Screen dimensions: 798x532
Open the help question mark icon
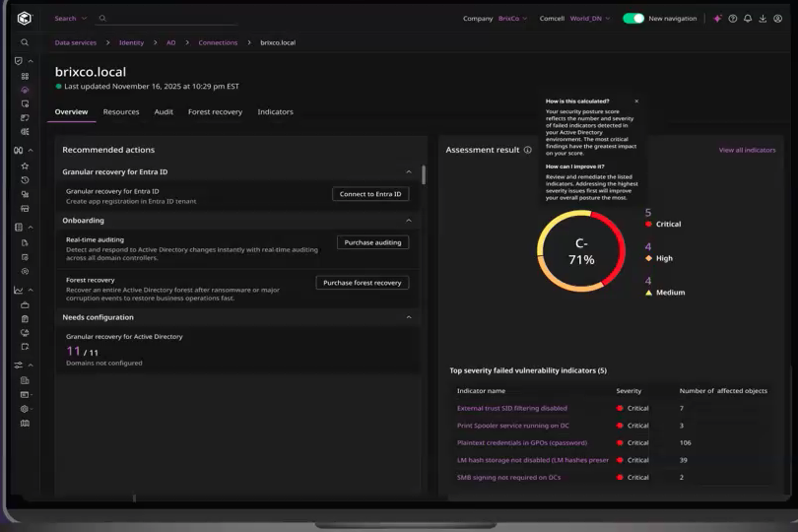pyautogui.click(x=733, y=19)
